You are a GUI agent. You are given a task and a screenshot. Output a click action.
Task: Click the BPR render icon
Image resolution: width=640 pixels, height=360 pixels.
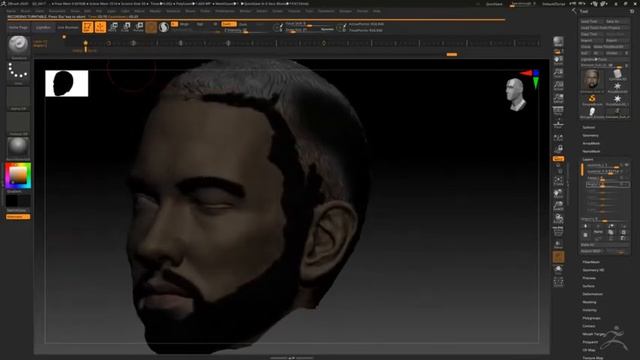pos(558,42)
